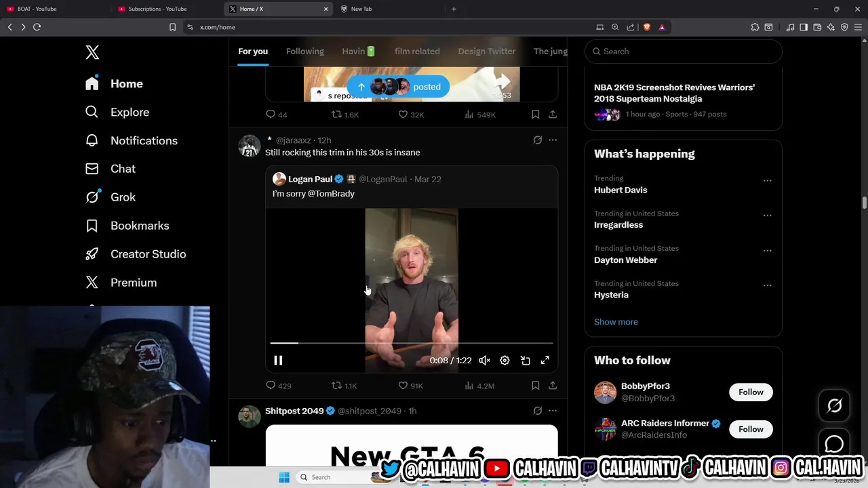Image resolution: width=868 pixels, height=488 pixels.
Task: Open Premium in the sidebar
Action: pyautogui.click(x=121, y=283)
